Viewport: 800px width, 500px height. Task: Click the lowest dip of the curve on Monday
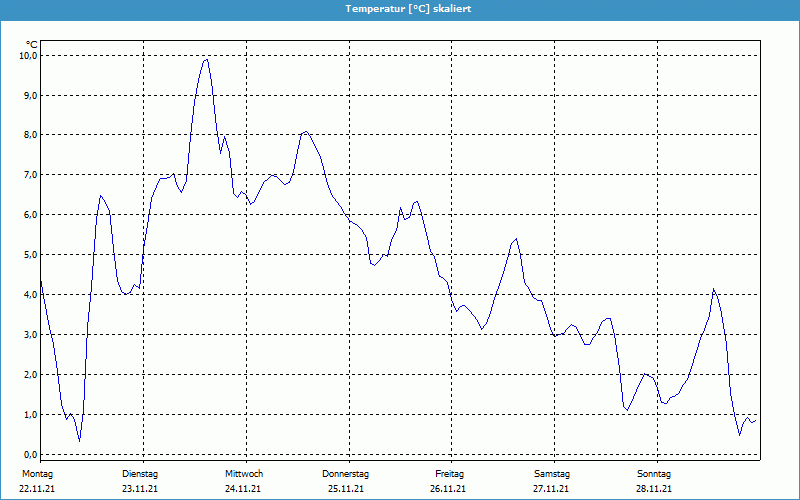79,440
